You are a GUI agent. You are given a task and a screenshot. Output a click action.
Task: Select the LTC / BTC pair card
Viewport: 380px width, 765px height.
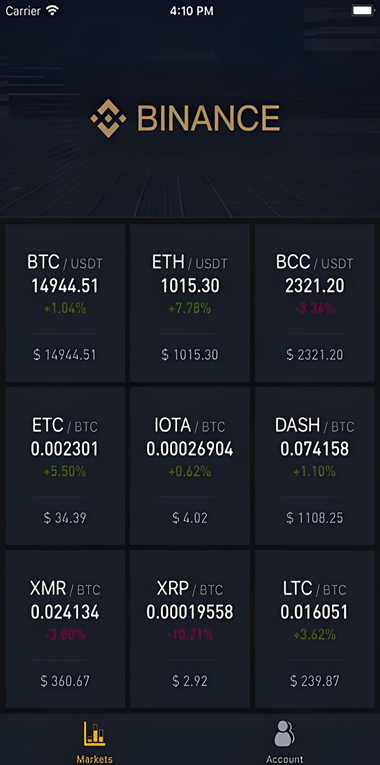click(315, 628)
